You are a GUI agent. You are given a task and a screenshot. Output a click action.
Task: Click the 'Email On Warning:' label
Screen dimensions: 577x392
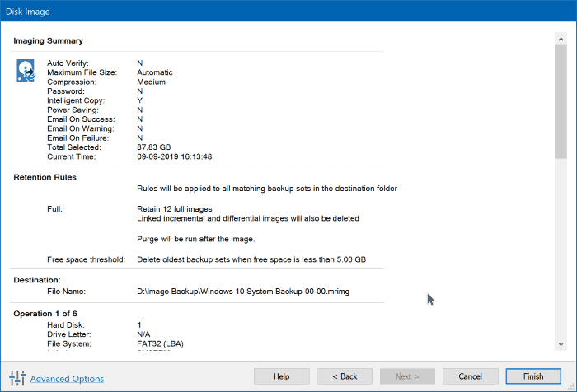(81, 128)
